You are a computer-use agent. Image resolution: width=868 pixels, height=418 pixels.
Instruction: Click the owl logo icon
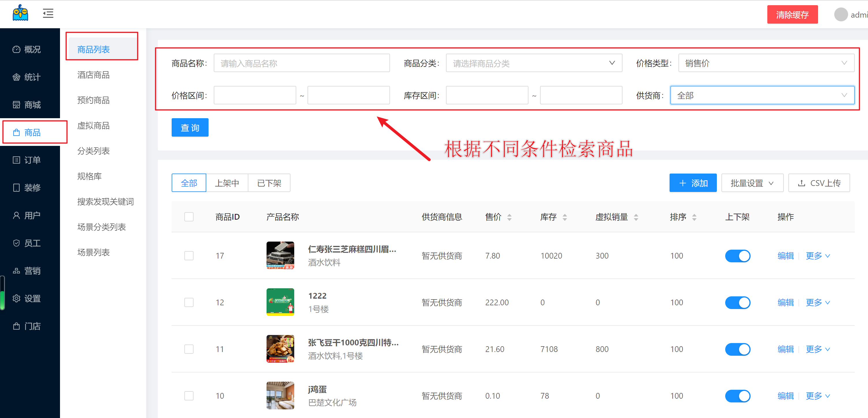[x=20, y=13]
